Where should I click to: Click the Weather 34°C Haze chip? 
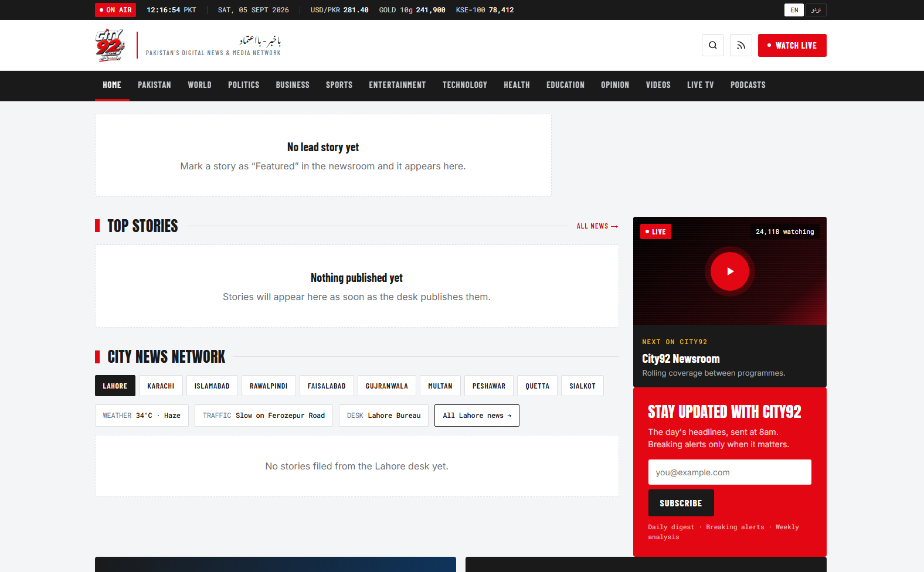point(141,416)
